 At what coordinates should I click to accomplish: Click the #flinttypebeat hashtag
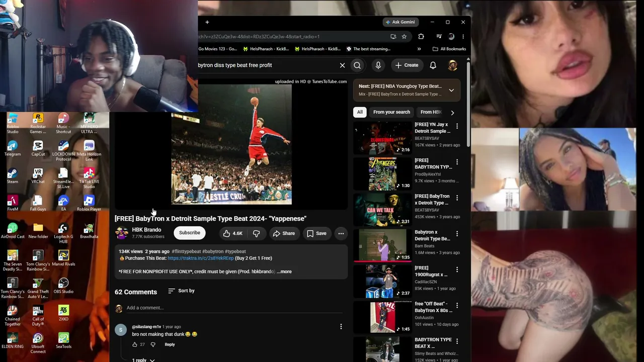pyautogui.click(x=186, y=251)
